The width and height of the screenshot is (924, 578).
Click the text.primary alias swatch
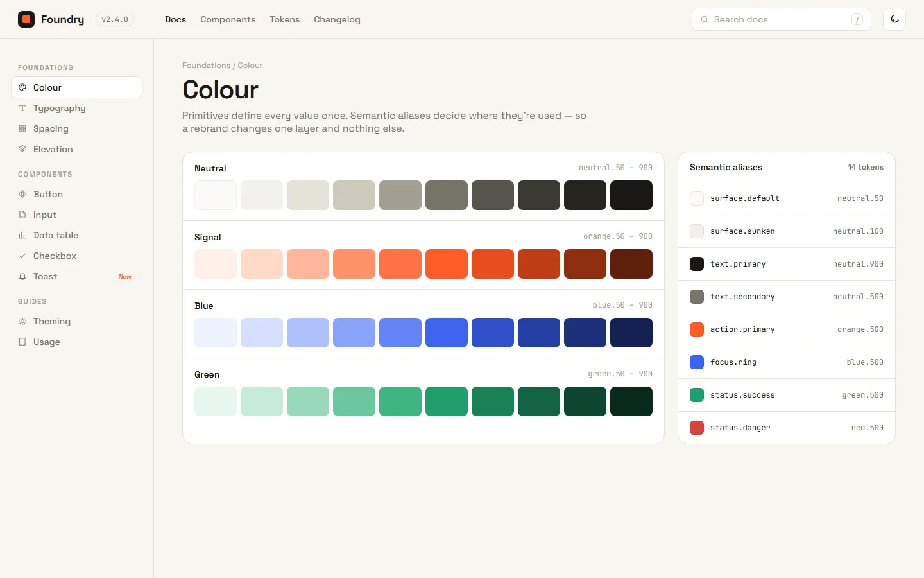tap(697, 264)
